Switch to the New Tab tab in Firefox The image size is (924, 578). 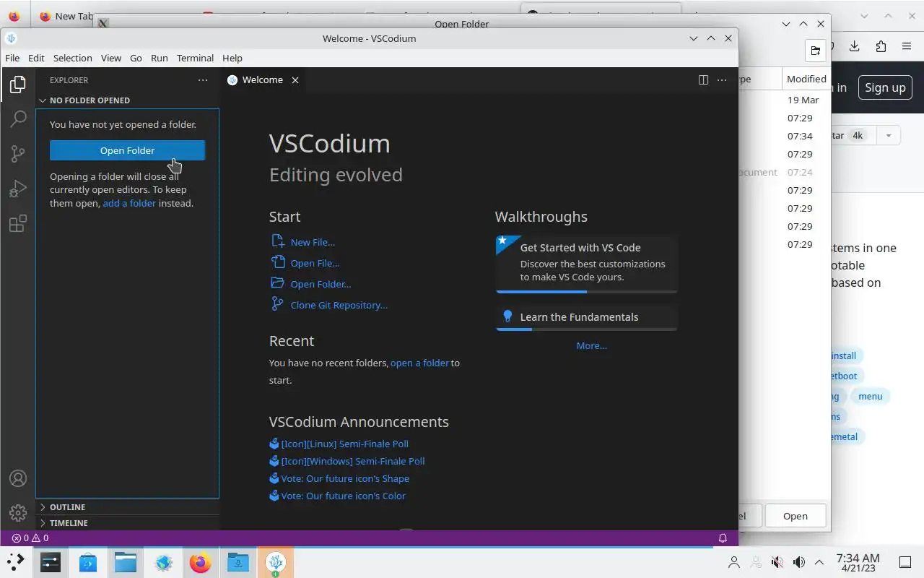(x=65, y=16)
